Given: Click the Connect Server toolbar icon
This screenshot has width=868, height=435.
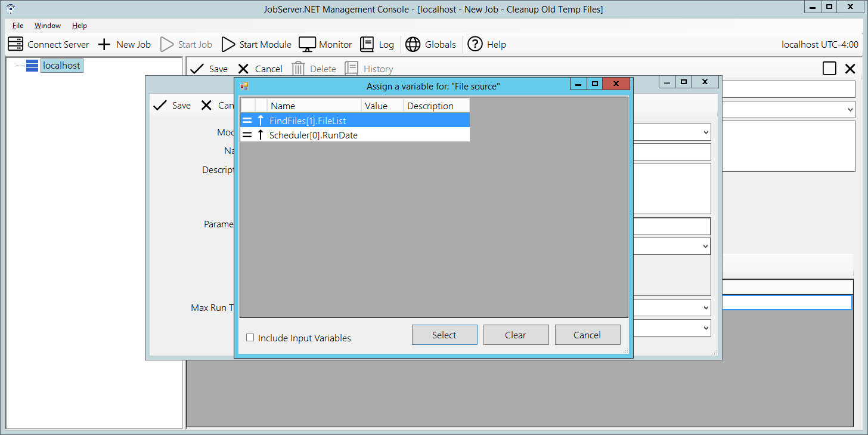Looking at the screenshot, I should pos(15,44).
